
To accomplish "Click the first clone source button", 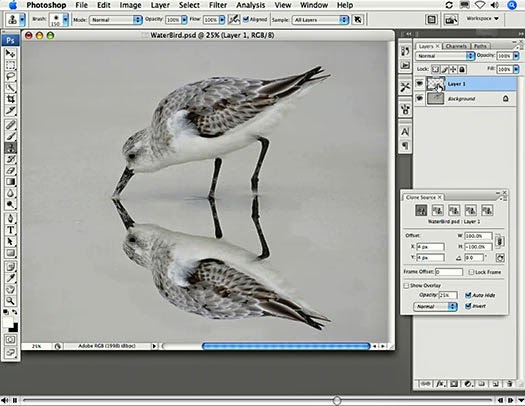I will [421, 210].
